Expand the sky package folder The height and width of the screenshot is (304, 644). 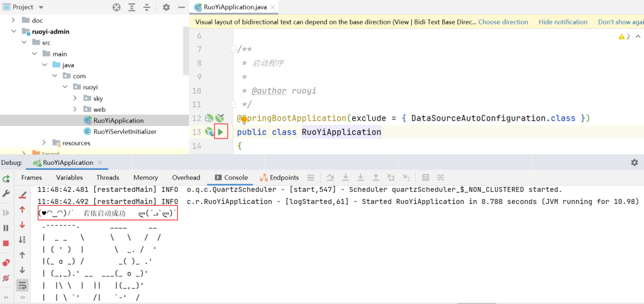coord(75,98)
